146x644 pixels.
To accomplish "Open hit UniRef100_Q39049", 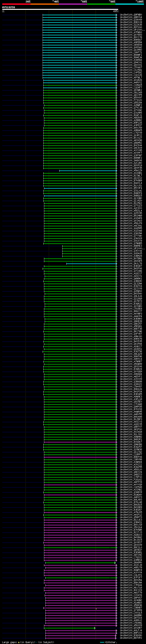I will click(131, 20).
